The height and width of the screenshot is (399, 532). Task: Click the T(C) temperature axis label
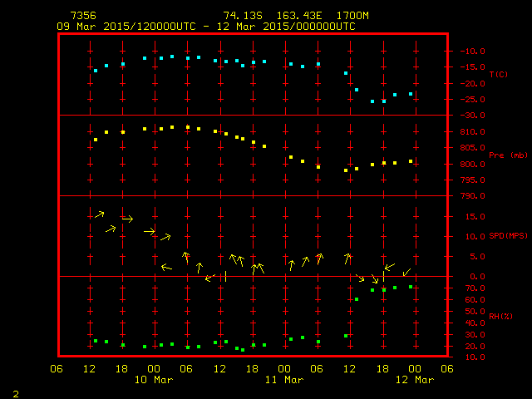click(x=498, y=75)
